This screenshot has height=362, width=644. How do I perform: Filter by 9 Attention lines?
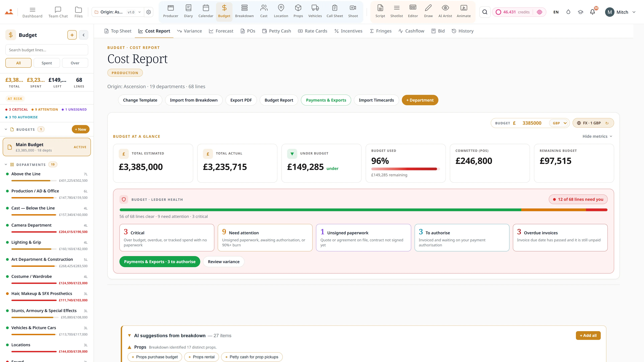45,109
